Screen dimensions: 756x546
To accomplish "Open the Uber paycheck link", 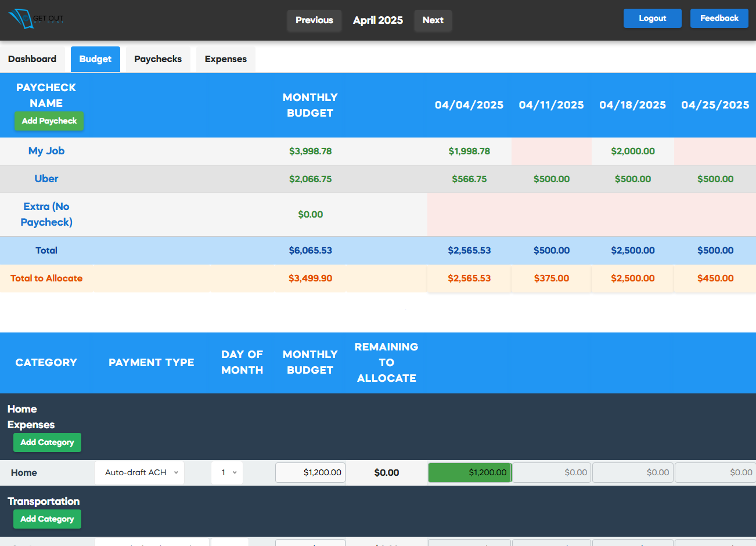I will tap(46, 179).
